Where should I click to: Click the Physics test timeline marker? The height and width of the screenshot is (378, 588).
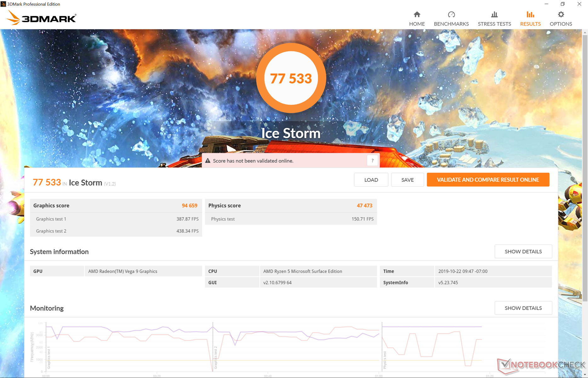[385, 360]
